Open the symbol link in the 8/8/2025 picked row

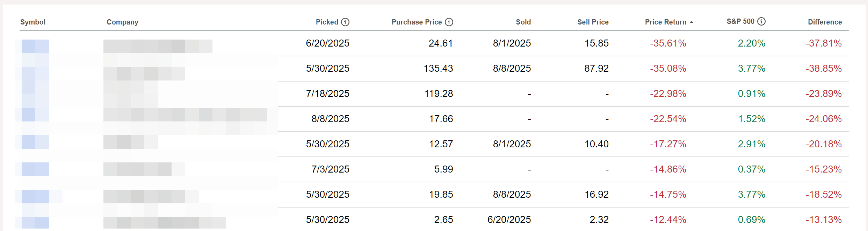click(x=35, y=114)
